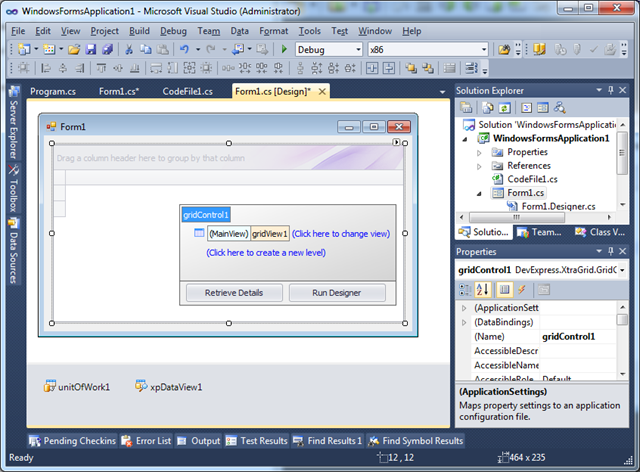Image resolution: width=640 pixels, height=472 pixels.
Task: Click the Retrieve Details button
Action: tap(234, 293)
